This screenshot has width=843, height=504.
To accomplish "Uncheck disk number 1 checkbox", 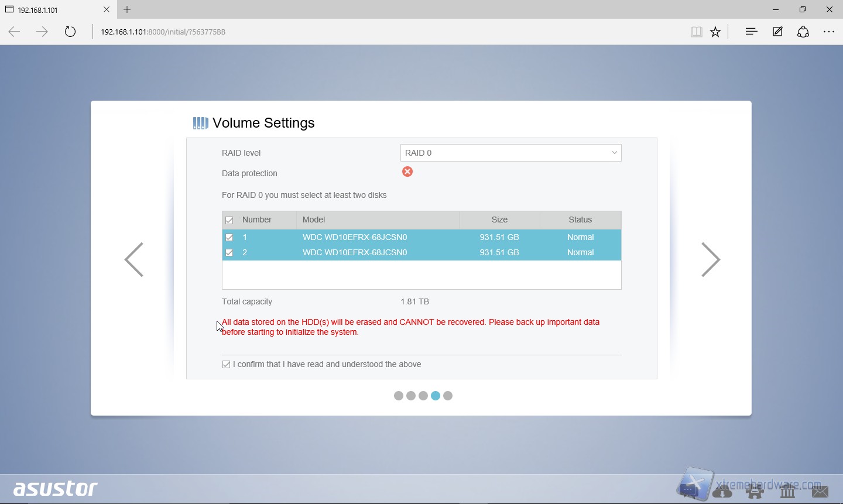I will 229,238.
